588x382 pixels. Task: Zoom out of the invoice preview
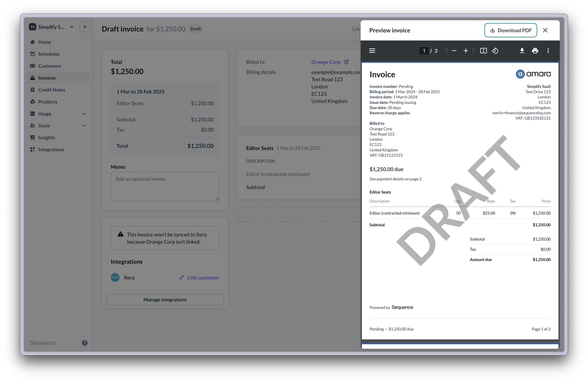point(454,51)
